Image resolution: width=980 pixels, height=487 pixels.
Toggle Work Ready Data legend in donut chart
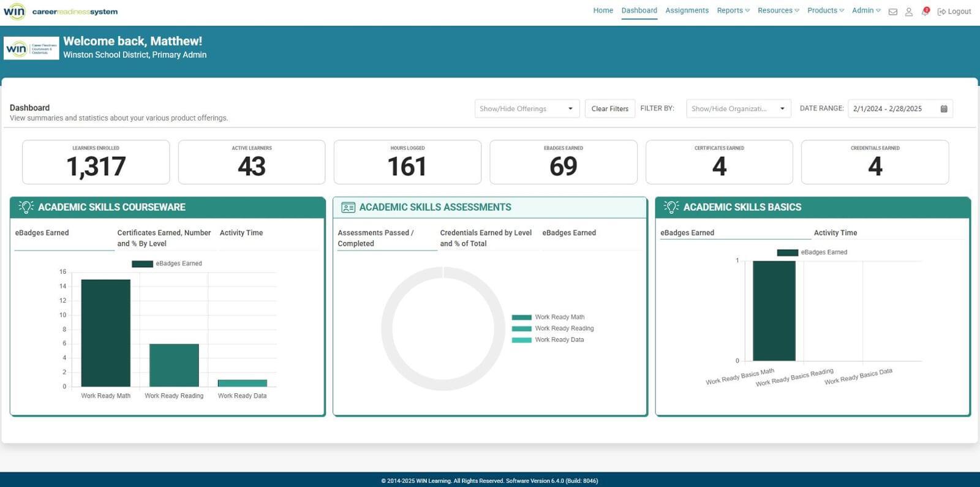pyautogui.click(x=548, y=340)
